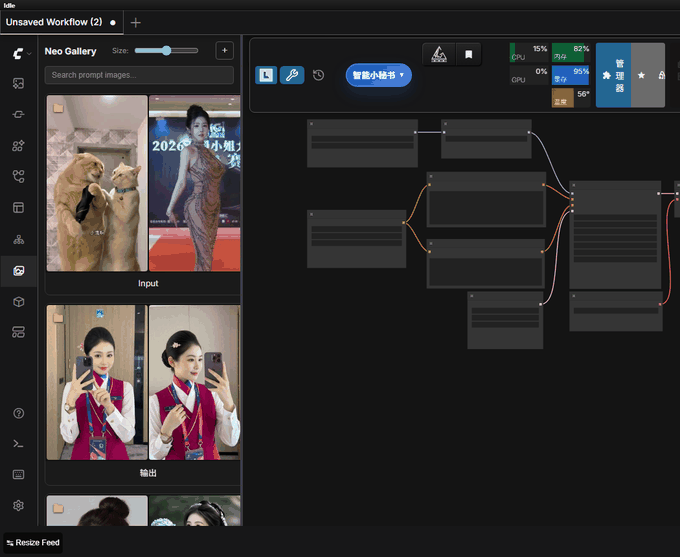Click the blue L toolbar button

[266, 75]
